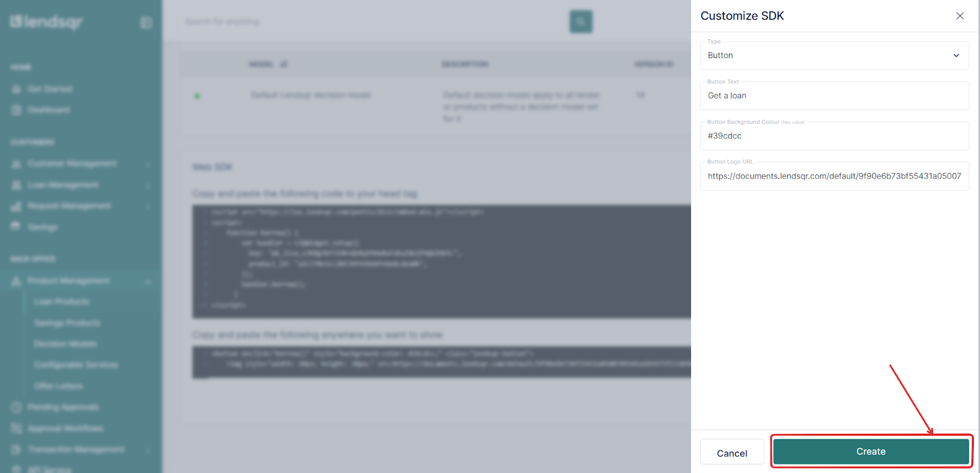Collapse Product Management menu
Image resolution: width=980 pixels, height=473 pixels.
(x=81, y=280)
